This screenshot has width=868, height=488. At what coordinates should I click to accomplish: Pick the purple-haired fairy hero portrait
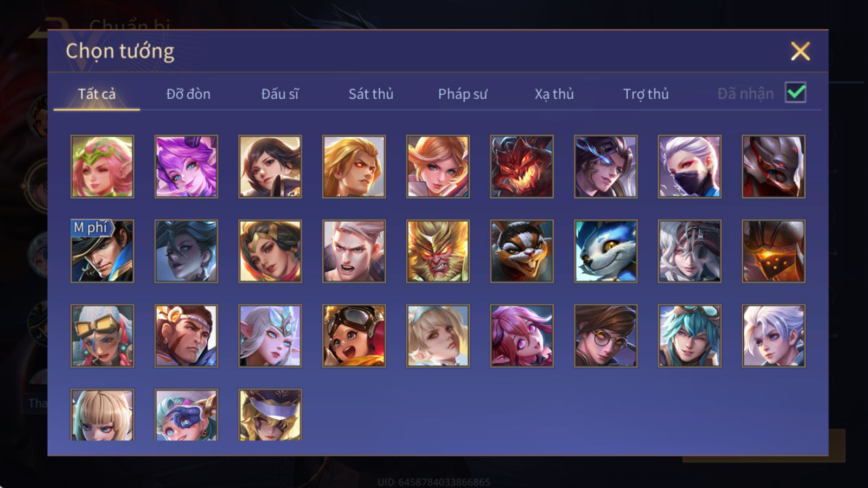(x=186, y=166)
